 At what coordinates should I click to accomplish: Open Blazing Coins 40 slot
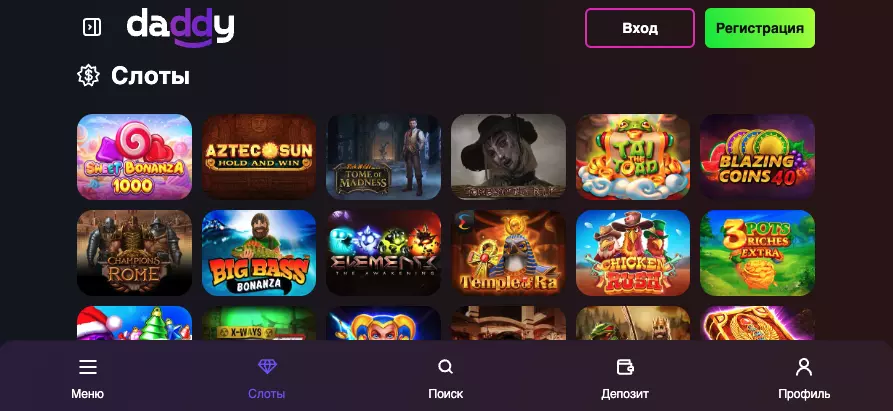(x=757, y=157)
